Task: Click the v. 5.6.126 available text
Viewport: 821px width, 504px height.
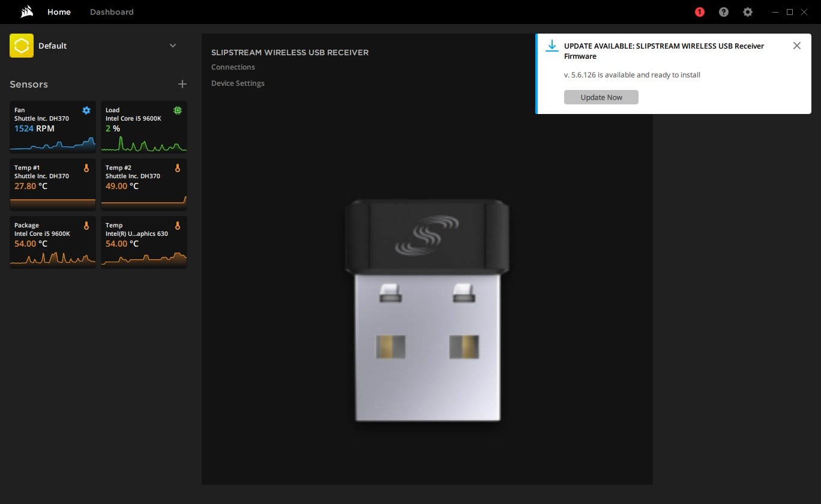Action: 632,75
